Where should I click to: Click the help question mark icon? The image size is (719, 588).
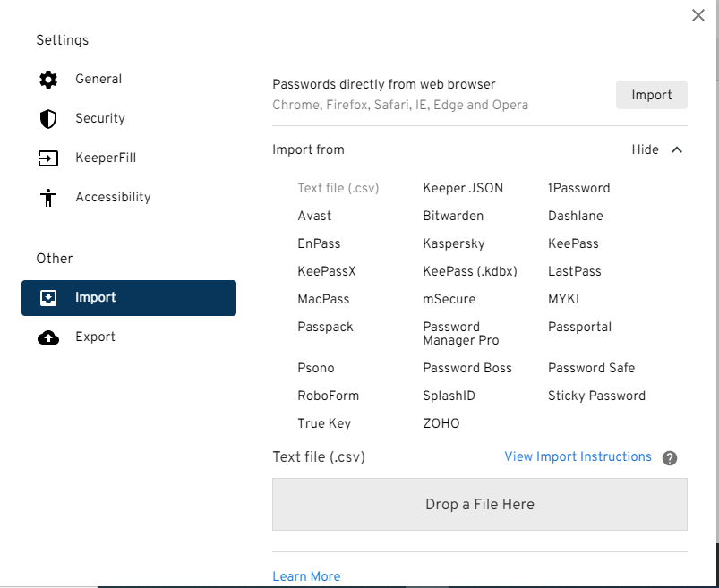click(670, 458)
